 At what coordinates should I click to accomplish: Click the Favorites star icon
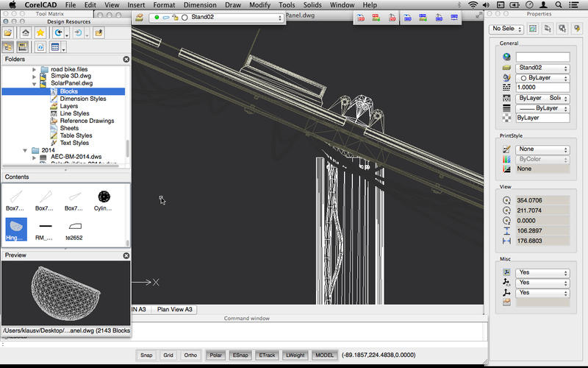click(41, 32)
